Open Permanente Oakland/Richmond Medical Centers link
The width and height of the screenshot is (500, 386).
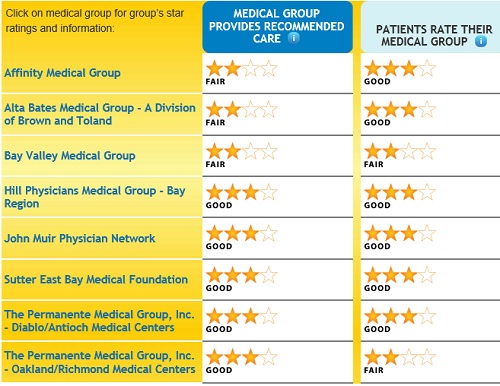pyautogui.click(x=100, y=362)
